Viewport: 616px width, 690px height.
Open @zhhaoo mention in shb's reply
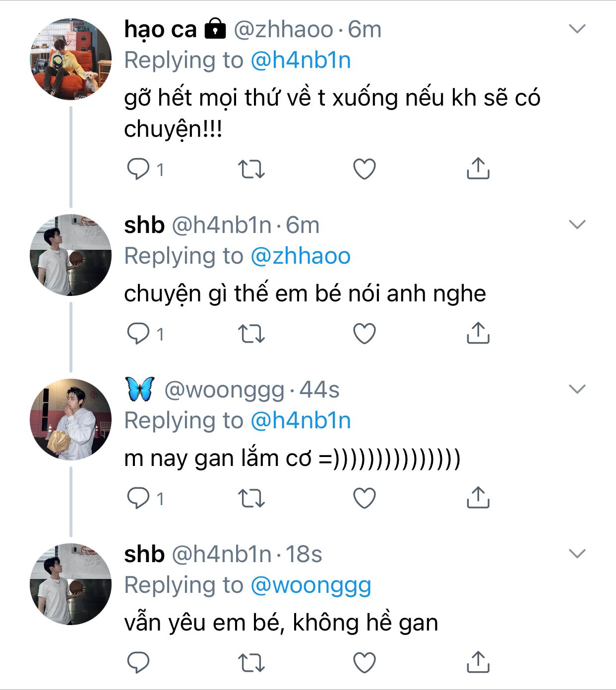click(301, 256)
